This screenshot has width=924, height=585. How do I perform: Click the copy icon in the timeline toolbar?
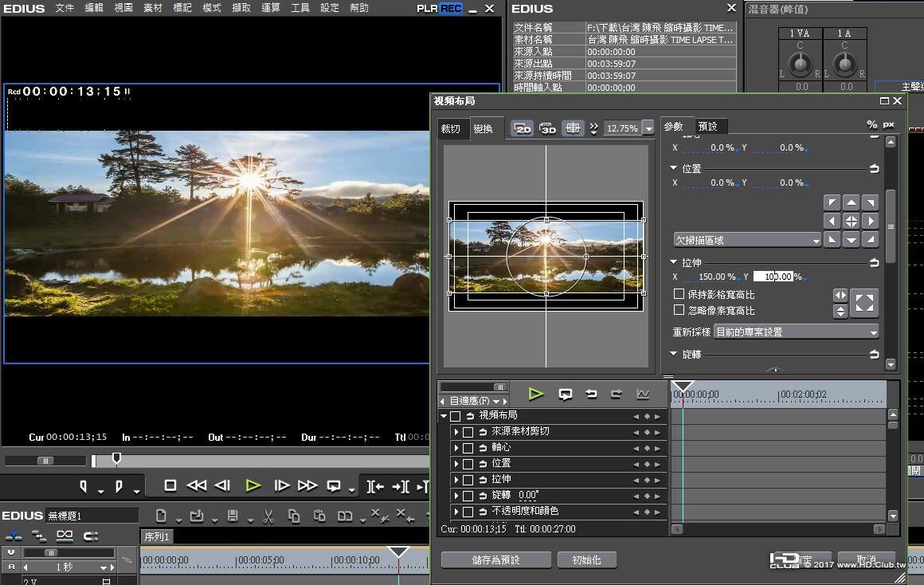pos(294,516)
